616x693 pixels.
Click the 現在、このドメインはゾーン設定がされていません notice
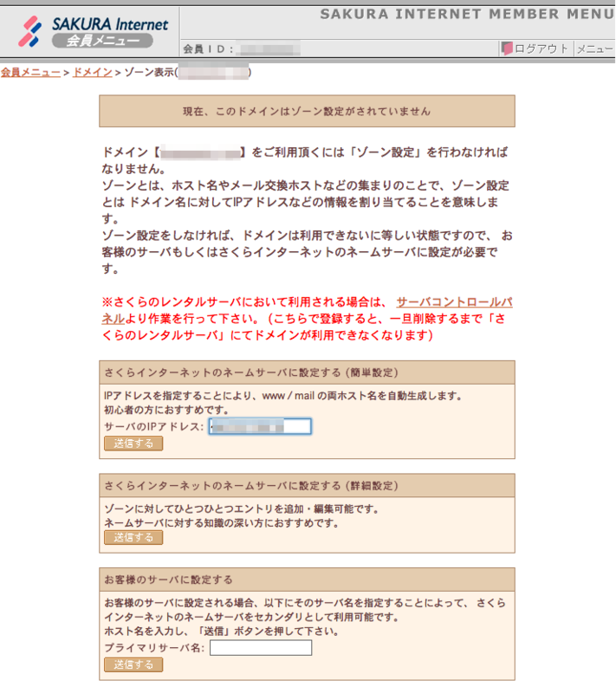click(x=307, y=111)
